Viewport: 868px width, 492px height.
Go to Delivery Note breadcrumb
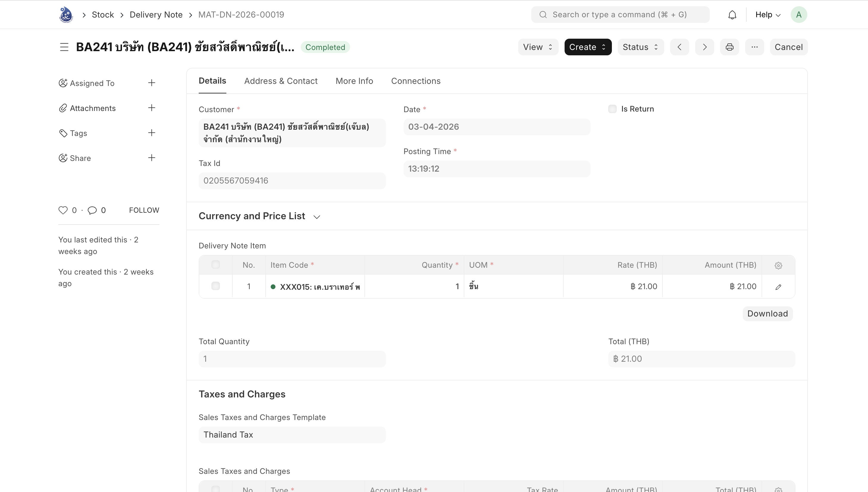(156, 15)
